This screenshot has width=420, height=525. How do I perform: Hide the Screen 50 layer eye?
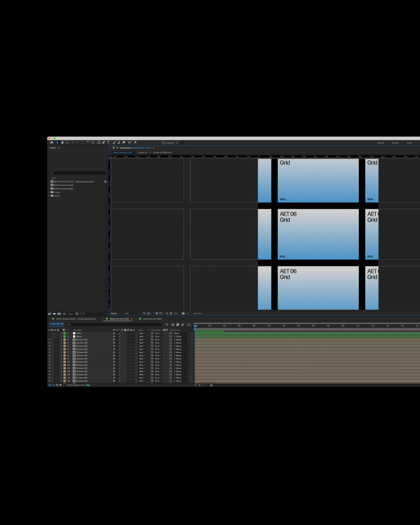(49, 339)
